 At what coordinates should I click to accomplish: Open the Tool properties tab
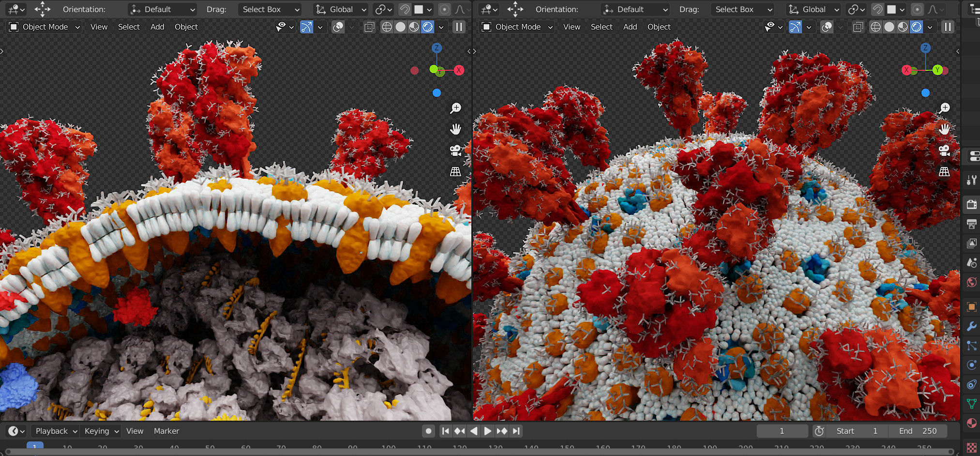971,180
